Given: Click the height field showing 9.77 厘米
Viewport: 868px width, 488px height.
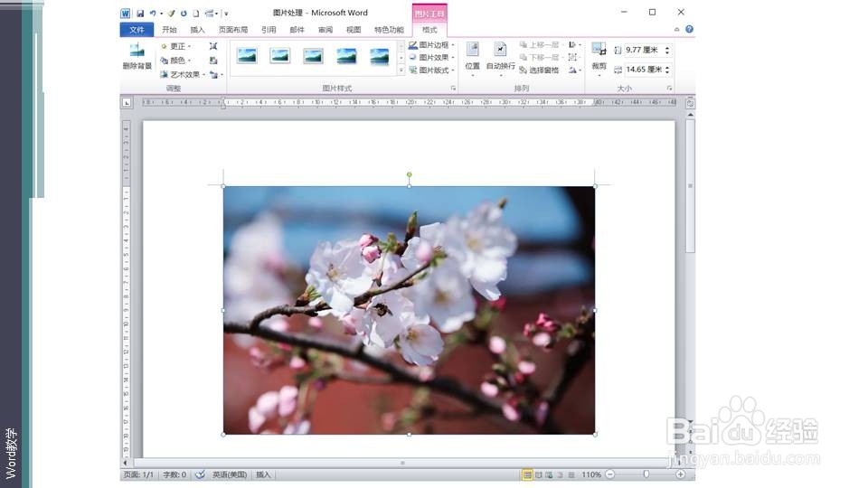Looking at the screenshot, I should click(643, 50).
